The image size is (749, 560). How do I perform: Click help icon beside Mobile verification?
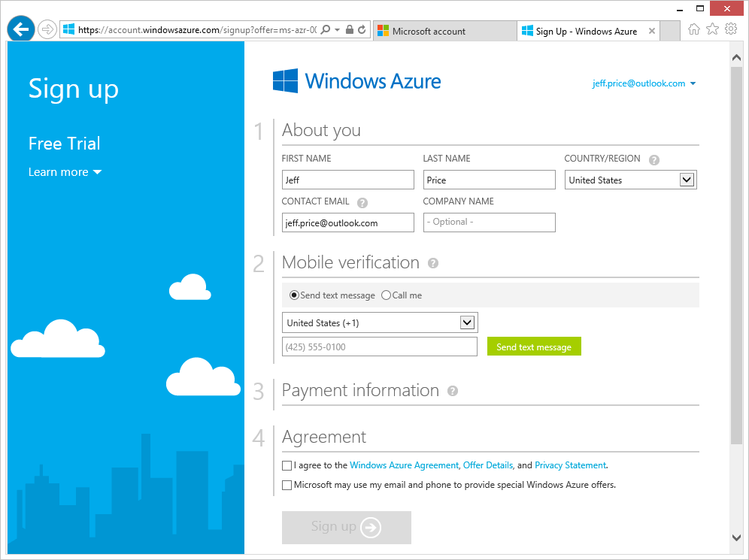pyautogui.click(x=432, y=263)
